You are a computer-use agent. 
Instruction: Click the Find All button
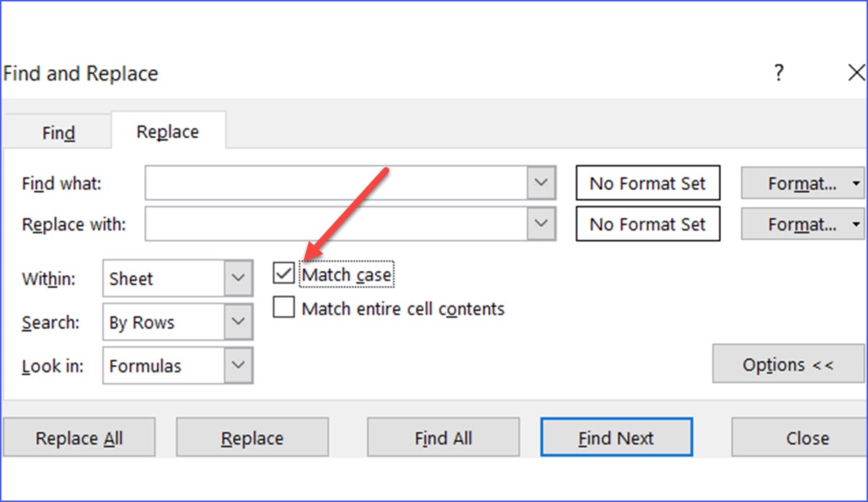tap(443, 437)
